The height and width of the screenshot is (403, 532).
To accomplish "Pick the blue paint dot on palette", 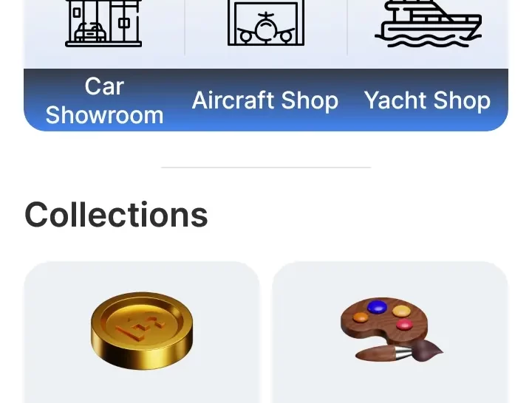I will [377, 307].
